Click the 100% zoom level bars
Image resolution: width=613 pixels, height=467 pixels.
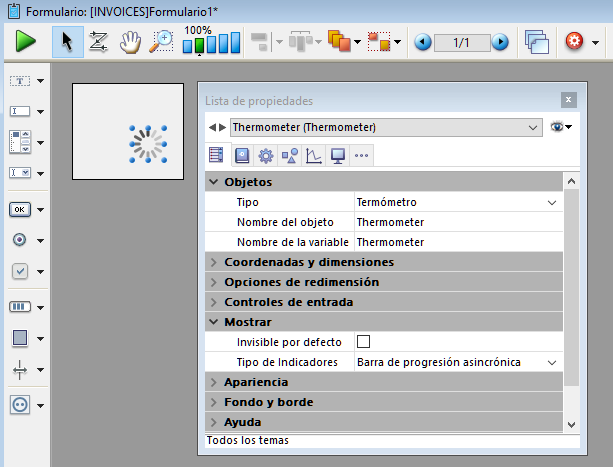pyautogui.click(x=211, y=43)
